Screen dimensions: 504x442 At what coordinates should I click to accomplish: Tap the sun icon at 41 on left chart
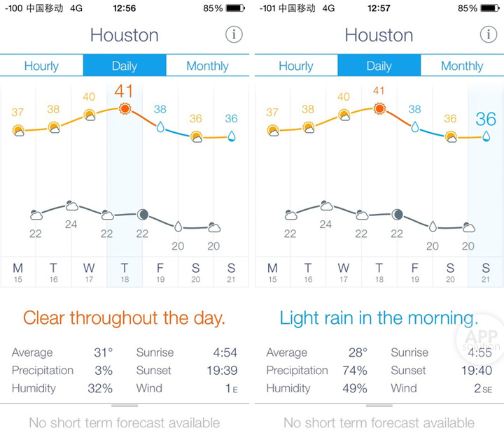pyautogui.click(x=125, y=108)
